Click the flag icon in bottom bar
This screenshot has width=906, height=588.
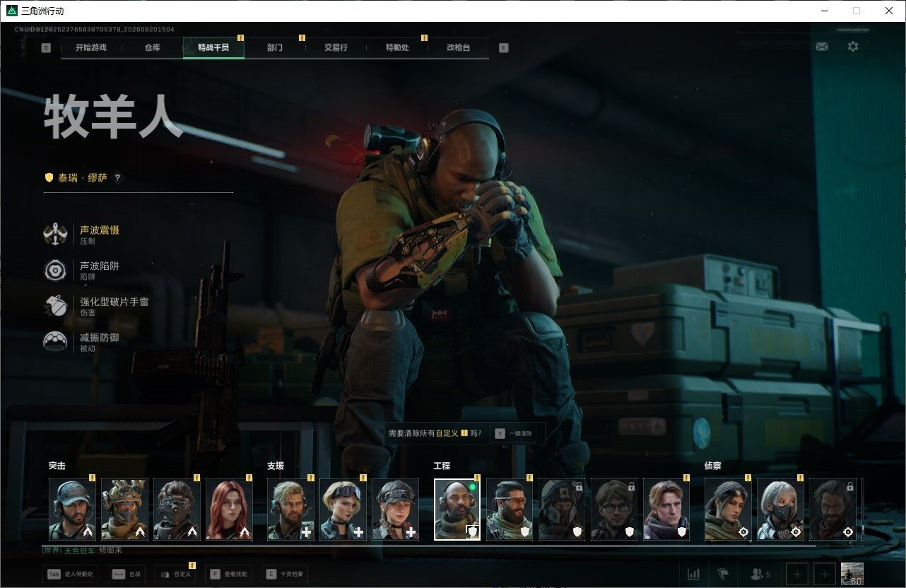[722, 575]
